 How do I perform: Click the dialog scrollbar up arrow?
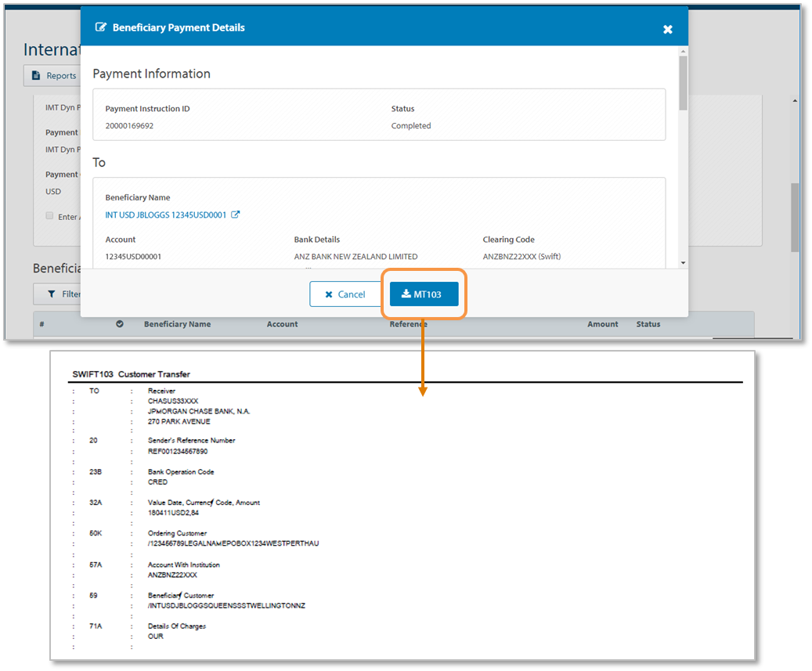(x=683, y=52)
